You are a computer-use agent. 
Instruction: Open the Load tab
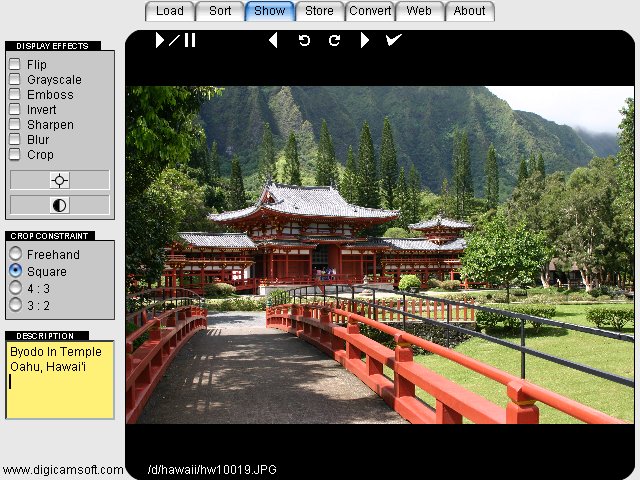point(170,11)
